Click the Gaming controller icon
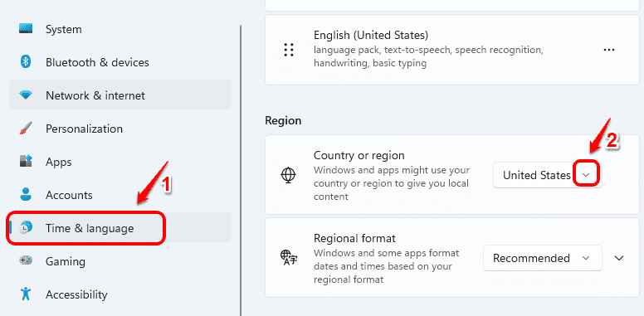 click(26, 261)
